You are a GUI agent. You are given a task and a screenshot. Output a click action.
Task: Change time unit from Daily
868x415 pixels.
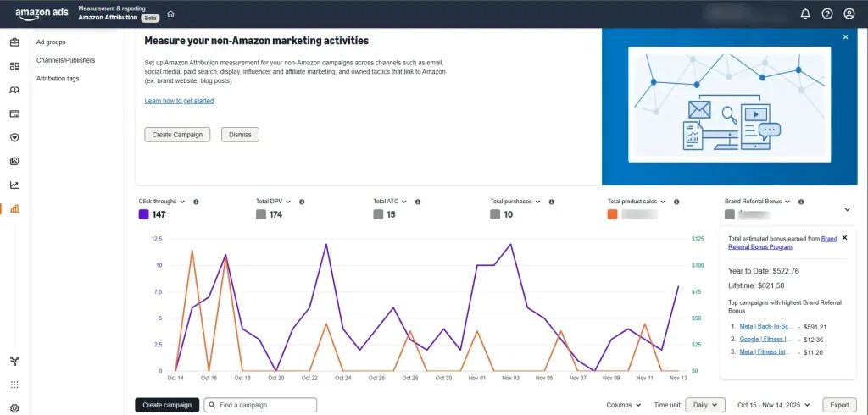(x=705, y=405)
